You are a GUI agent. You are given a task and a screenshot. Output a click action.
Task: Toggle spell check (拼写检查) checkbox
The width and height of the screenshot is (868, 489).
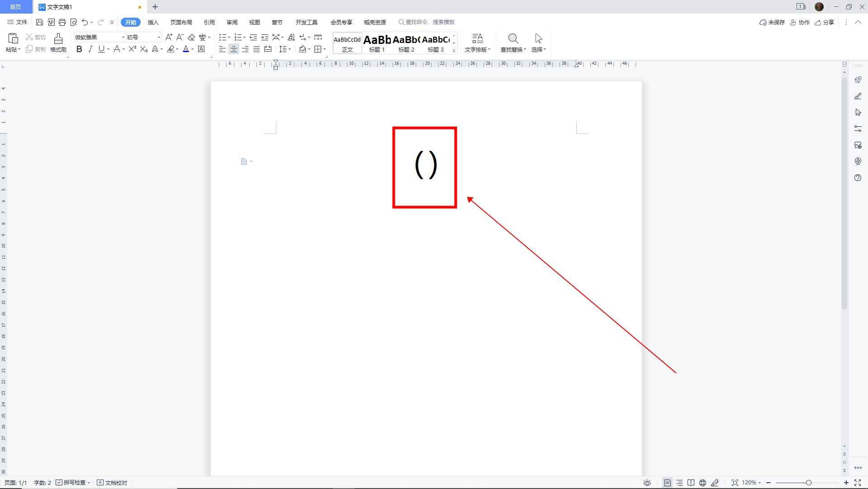(59, 483)
